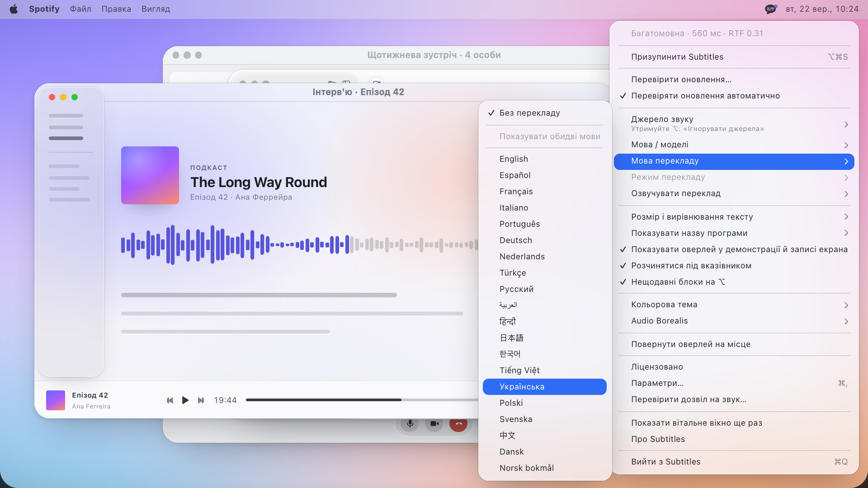Toggle Розчинятися під вказівником
Viewport: 868px width, 488px height.
point(734,266)
